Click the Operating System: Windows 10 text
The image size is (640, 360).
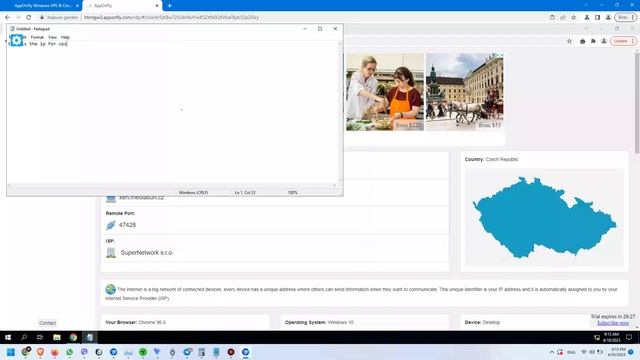pyautogui.click(x=319, y=322)
